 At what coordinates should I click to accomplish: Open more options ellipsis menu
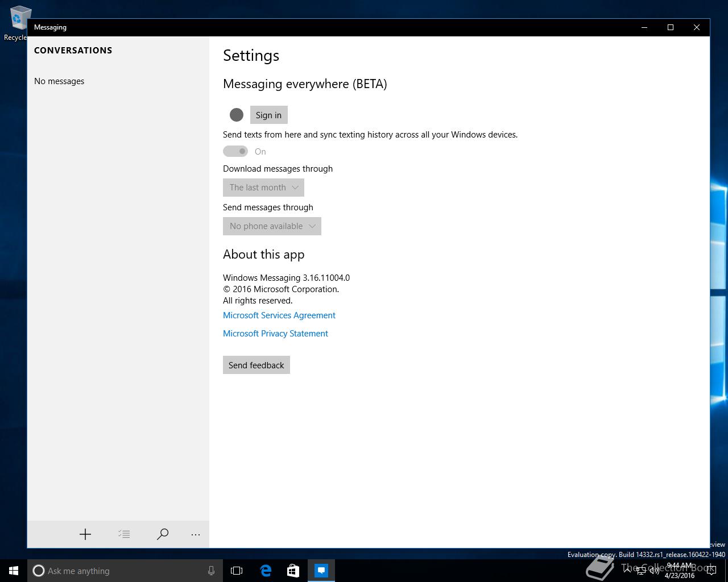[196, 534]
